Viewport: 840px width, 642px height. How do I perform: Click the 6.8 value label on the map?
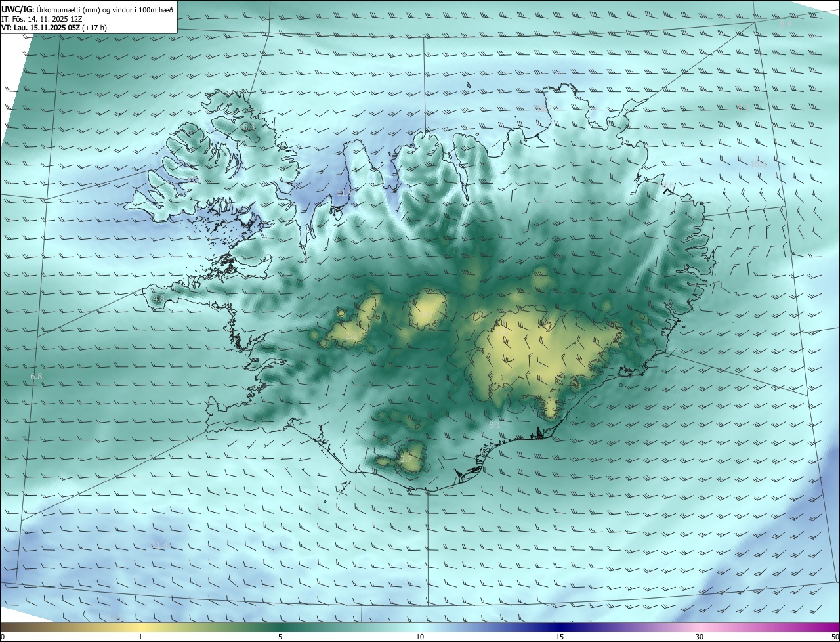[36, 377]
